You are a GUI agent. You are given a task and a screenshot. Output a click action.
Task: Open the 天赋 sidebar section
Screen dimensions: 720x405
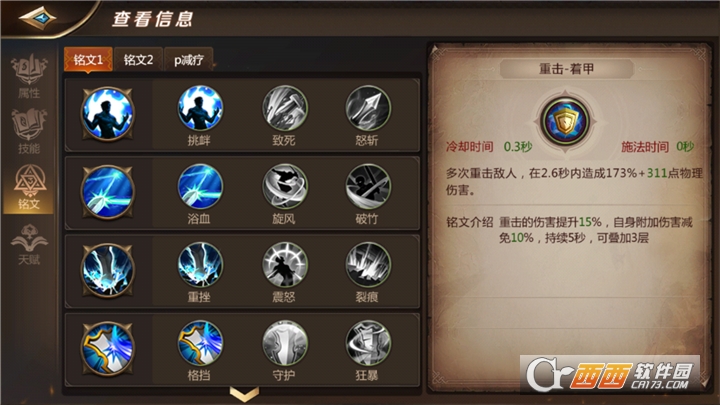[x=29, y=244]
